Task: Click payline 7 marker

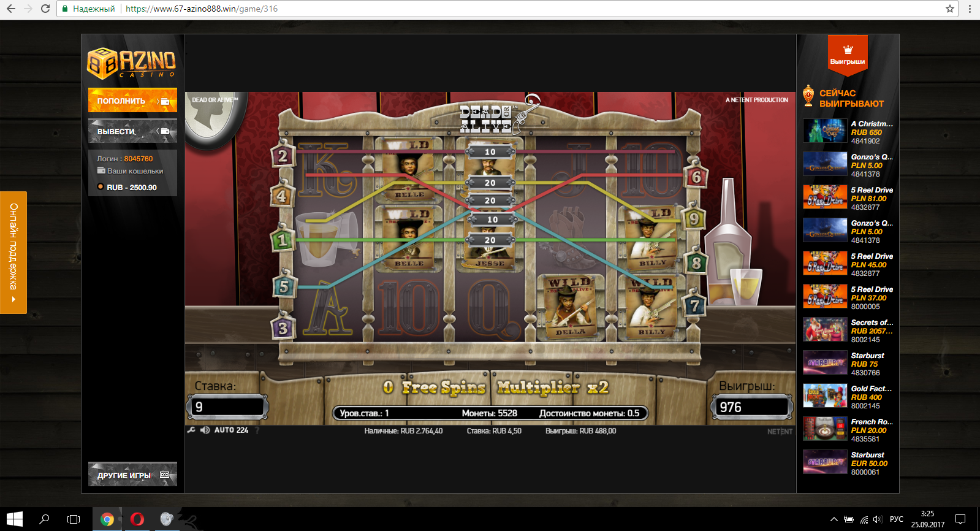Action: (x=694, y=305)
